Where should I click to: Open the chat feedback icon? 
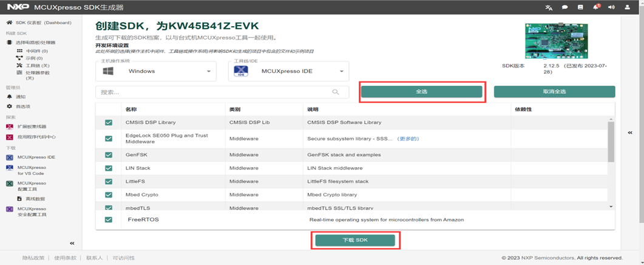564,7
